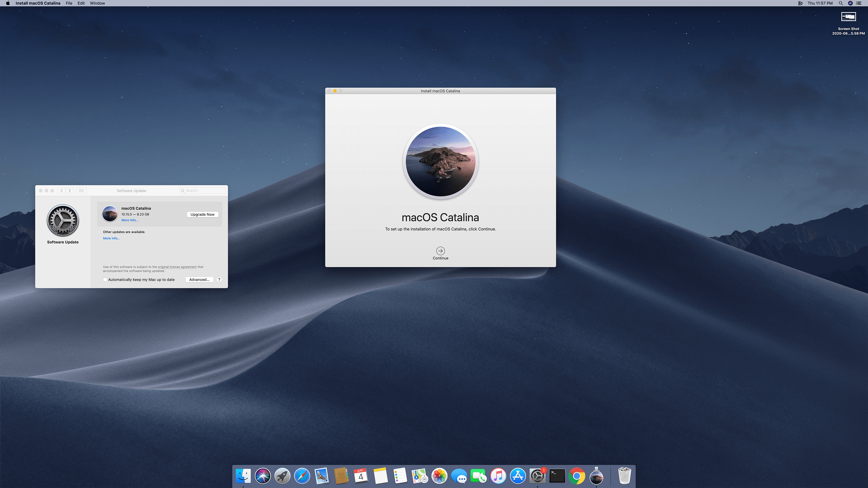The height and width of the screenshot is (488, 868).
Task: Minimize the Install macOS Catalina window
Action: [x=335, y=91]
